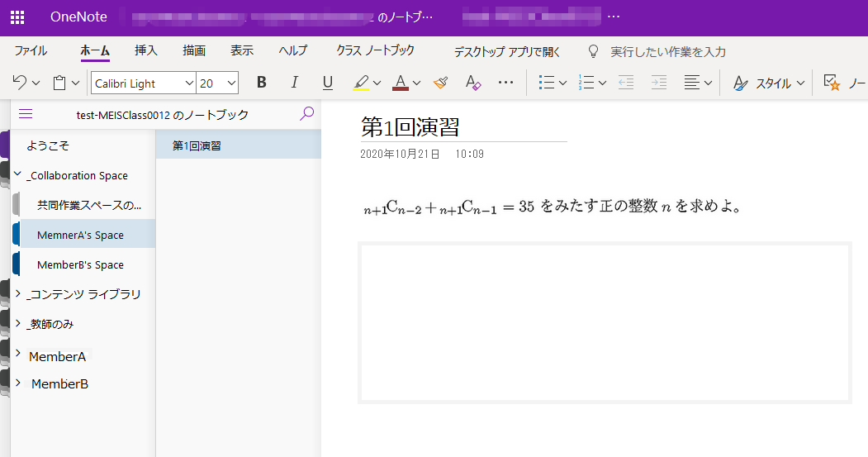Open the app launcher waffle icon
The image size is (868, 457).
coord(17,17)
